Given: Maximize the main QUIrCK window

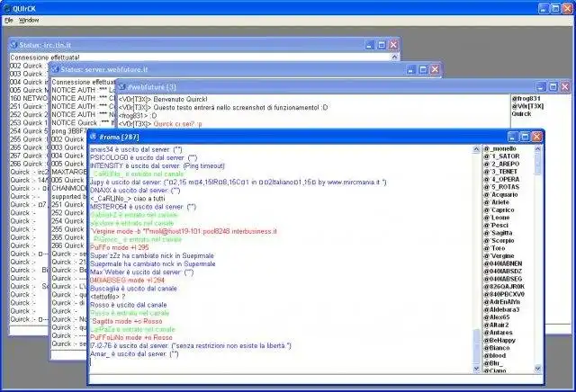Looking at the screenshot, I should click(555, 8).
